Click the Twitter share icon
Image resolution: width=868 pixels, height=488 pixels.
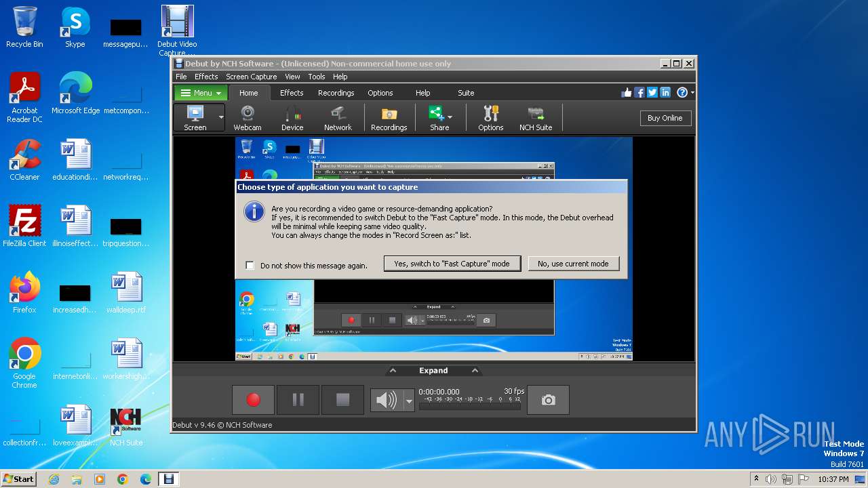pyautogui.click(x=652, y=93)
